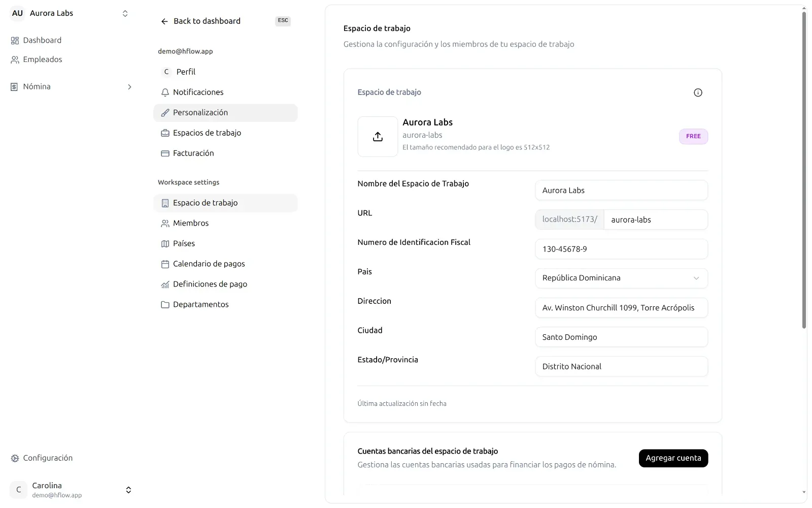Click the Personalización brush icon
This screenshot has width=812, height=508.
pyautogui.click(x=165, y=113)
